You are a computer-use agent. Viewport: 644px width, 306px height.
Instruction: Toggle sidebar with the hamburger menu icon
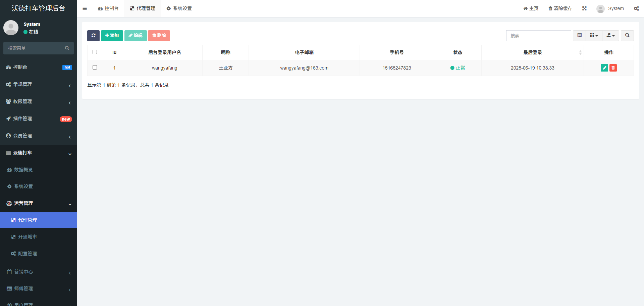[85, 8]
